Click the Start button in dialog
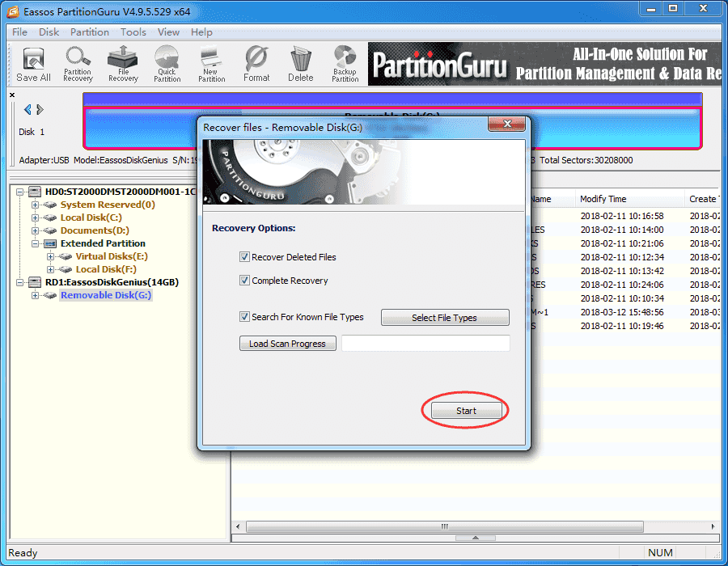 [x=466, y=411]
